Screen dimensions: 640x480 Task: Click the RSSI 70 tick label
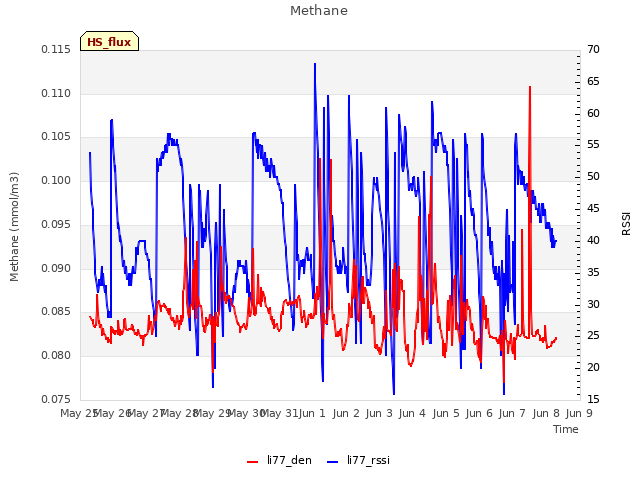593,50
